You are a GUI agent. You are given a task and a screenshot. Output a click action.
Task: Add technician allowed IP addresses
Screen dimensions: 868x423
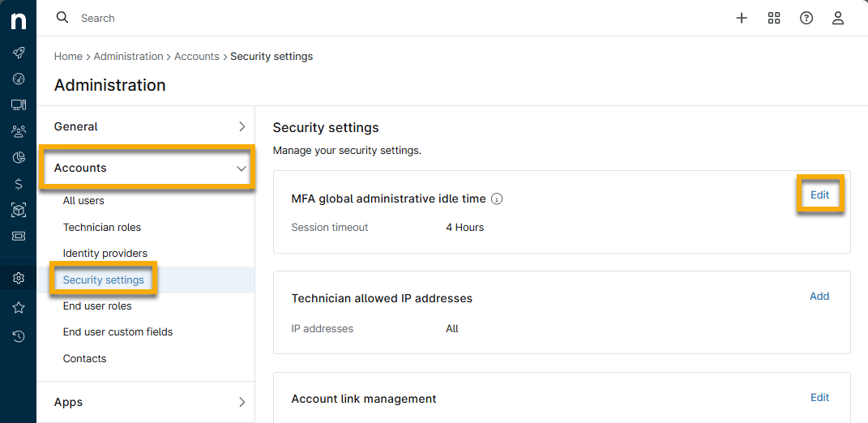819,296
